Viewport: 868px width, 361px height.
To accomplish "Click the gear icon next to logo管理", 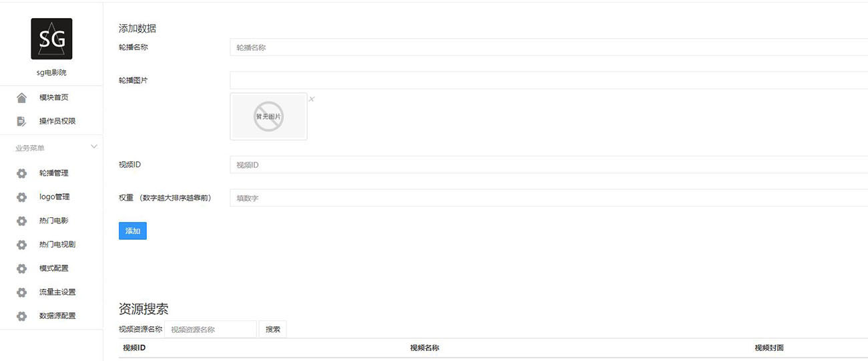I will 21,197.
